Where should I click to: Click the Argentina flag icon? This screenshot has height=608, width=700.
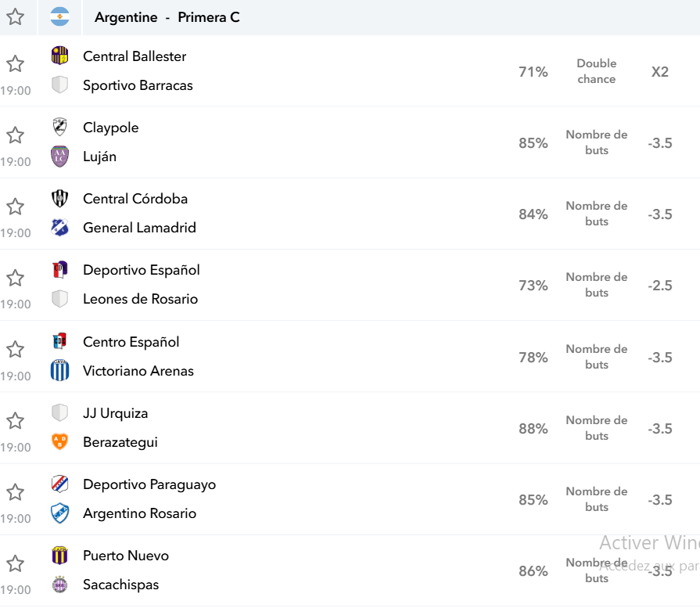coord(59,17)
